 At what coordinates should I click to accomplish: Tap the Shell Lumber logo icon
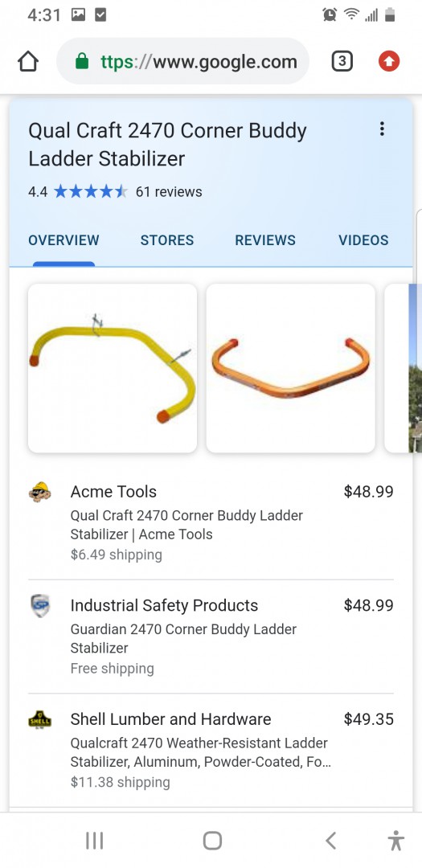coord(40,719)
